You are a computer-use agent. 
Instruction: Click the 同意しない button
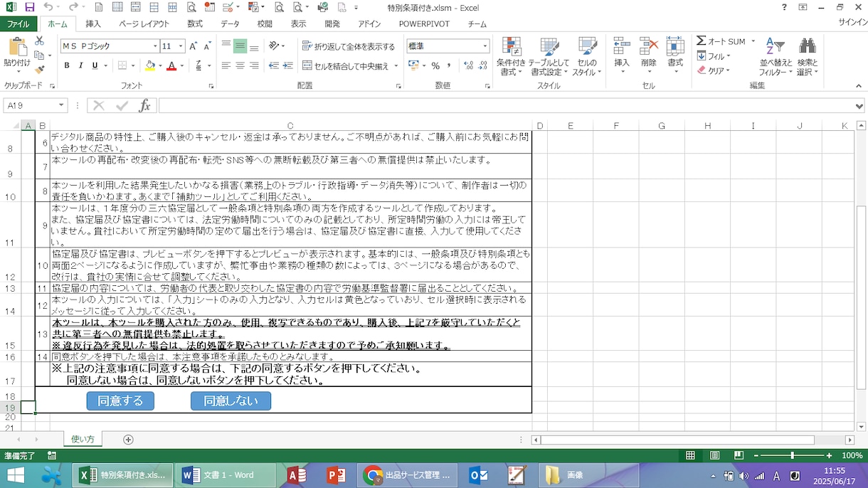pyautogui.click(x=231, y=401)
